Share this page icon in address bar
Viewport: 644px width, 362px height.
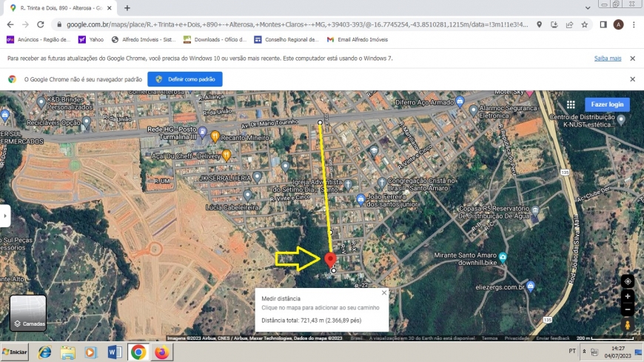[569, 24]
